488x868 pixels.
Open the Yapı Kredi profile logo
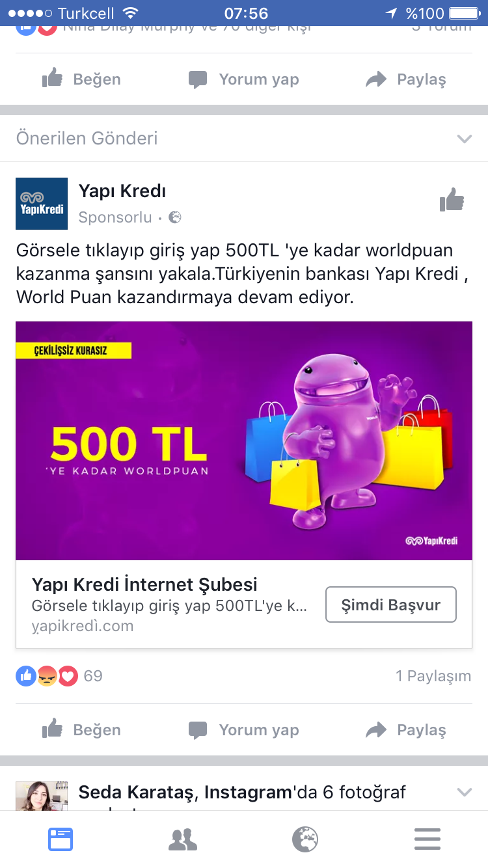[42, 204]
